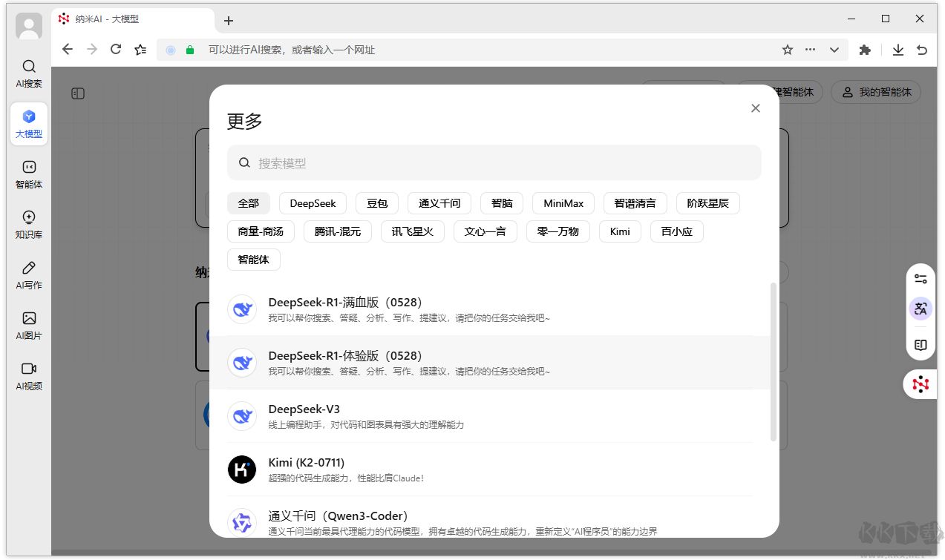This screenshot has height=560, width=945.
Task: Open the reading mode book icon
Action: [921, 345]
